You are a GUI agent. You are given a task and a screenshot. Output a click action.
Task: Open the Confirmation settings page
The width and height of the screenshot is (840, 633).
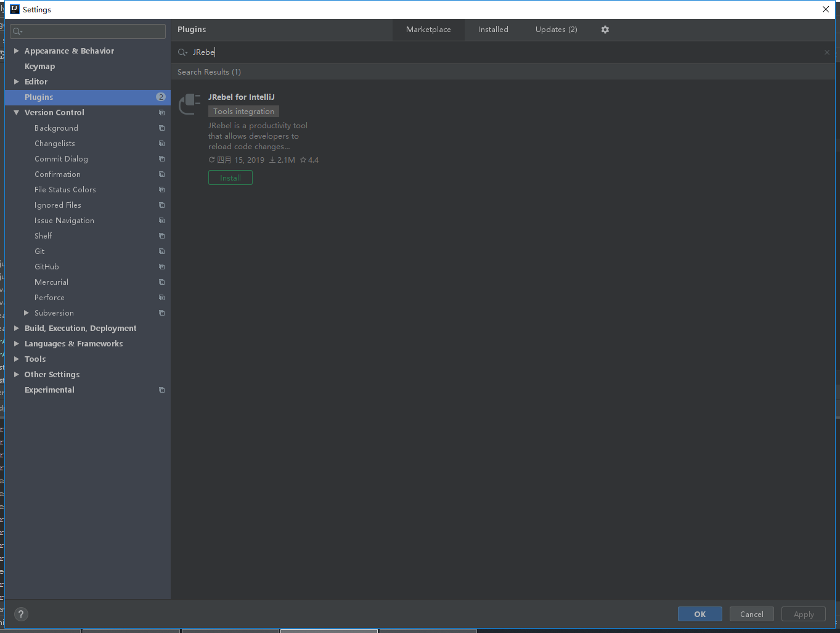(57, 174)
